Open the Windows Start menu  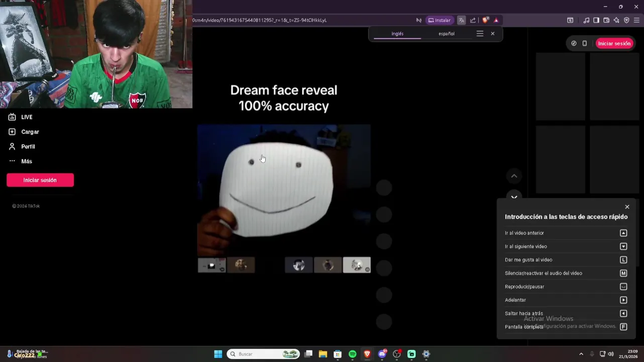(x=218, y=354)
